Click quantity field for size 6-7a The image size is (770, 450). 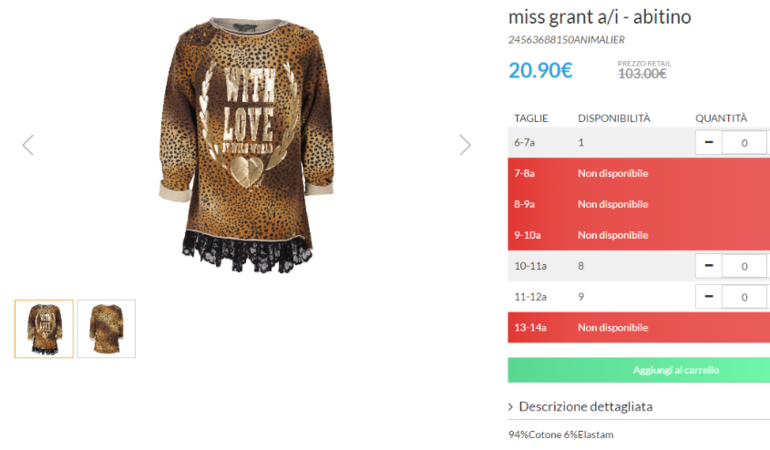[744, 142]
